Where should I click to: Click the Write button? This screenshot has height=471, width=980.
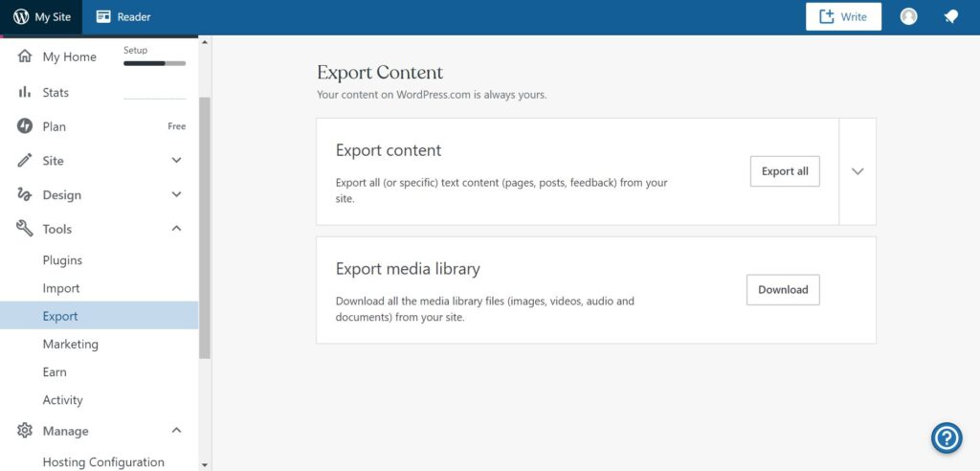[844, 17]
